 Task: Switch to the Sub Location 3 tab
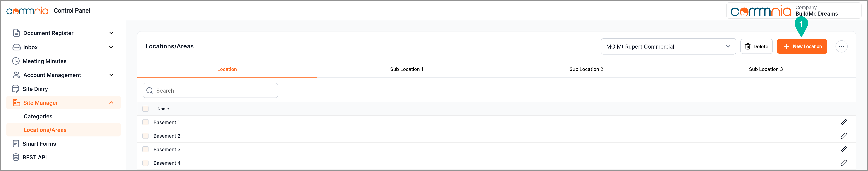[x=766, y=69]
